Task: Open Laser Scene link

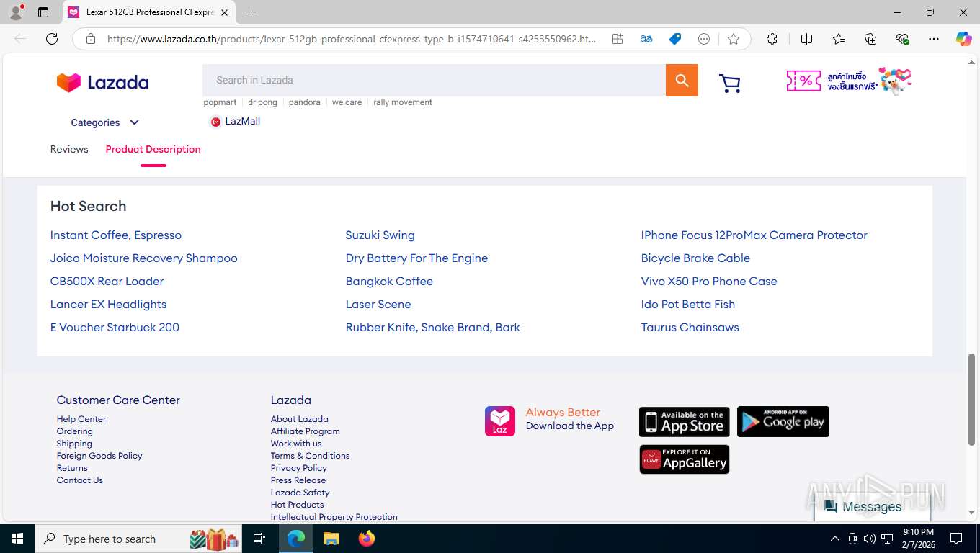Action: [378, 304]
